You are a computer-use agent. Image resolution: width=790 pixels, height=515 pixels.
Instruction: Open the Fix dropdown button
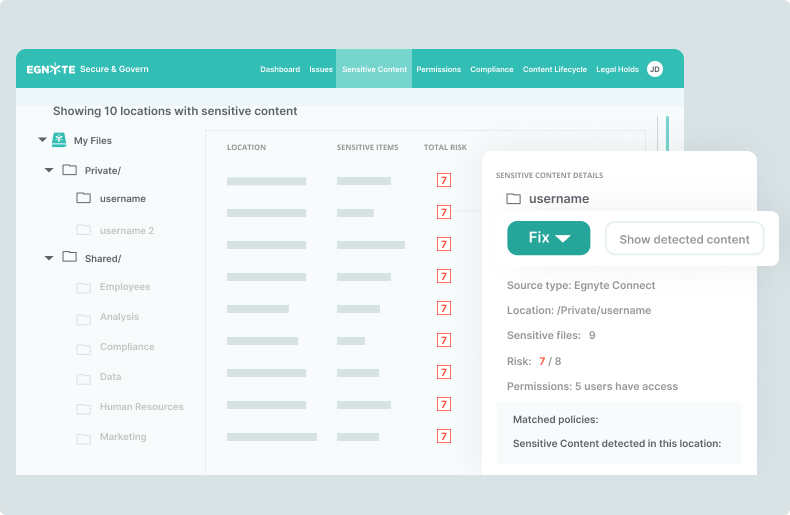click(548, 238)
